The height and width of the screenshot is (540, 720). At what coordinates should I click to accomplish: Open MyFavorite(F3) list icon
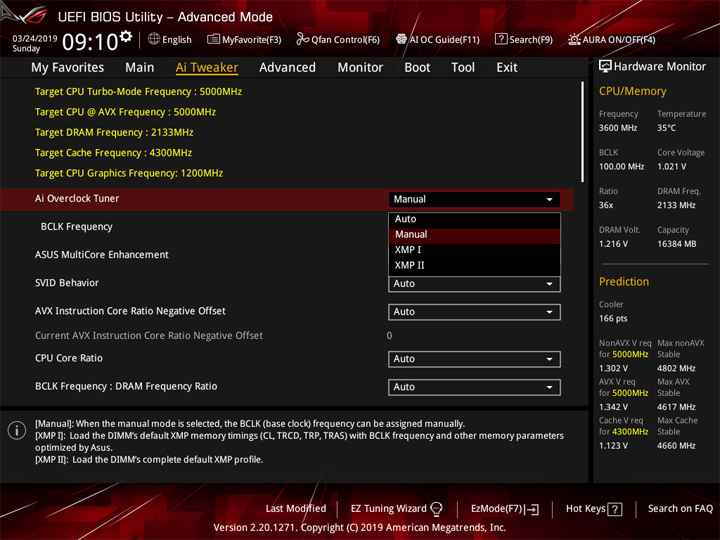(213, 39)
